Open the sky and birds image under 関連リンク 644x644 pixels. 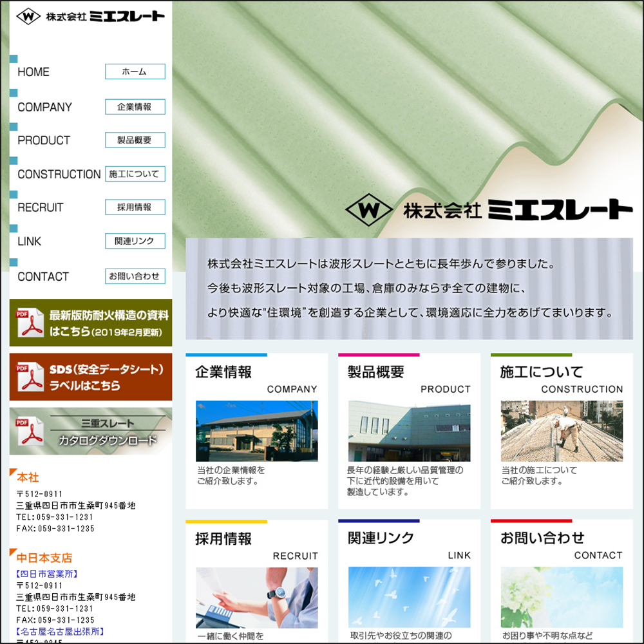409,597
